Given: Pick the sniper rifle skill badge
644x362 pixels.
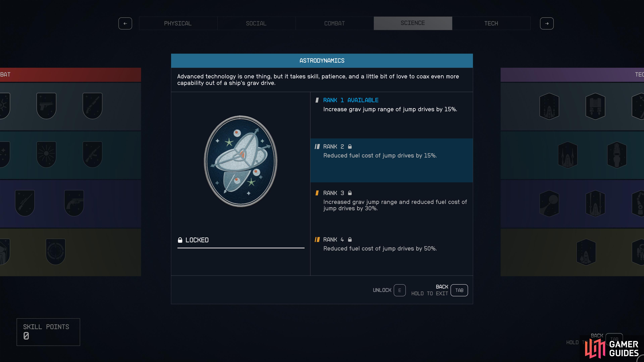Looking at the screenshot, I should tap(25, 203).
